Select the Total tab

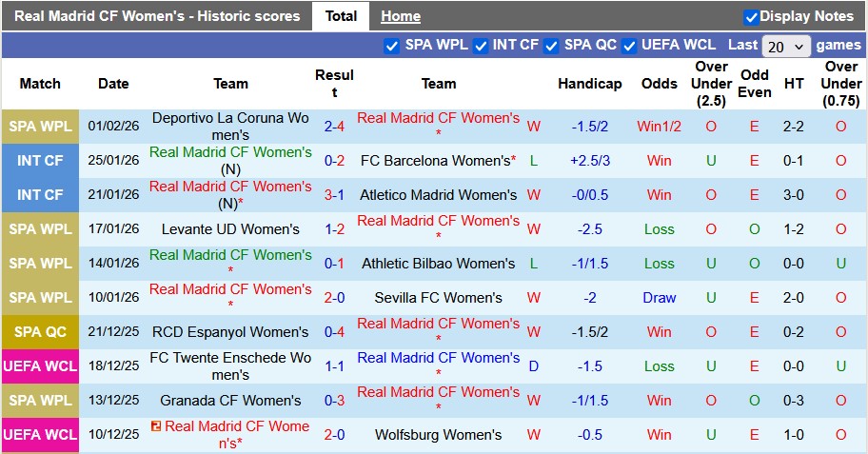coord(341,16)
